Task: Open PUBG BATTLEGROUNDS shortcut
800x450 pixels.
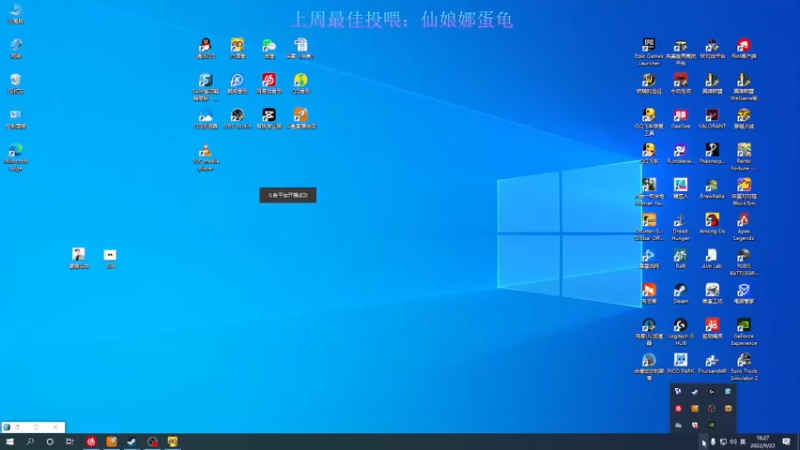Action: [743, 262]
